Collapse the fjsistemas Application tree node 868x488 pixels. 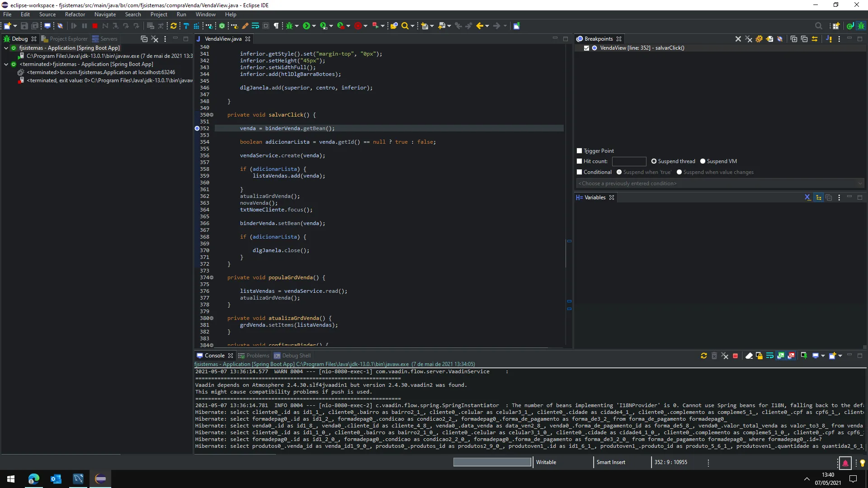point(6,48)
